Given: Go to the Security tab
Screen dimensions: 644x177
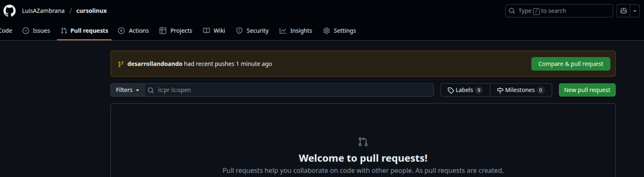Looking at the screenshot, I should pyautogui.click(x=252, y=31).
